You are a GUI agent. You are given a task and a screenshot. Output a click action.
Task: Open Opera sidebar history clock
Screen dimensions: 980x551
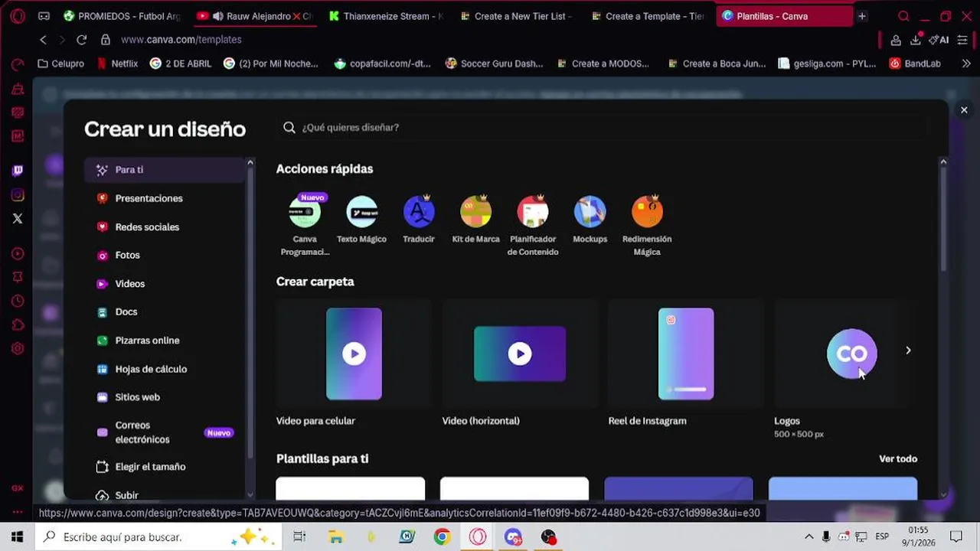[17, 302]
